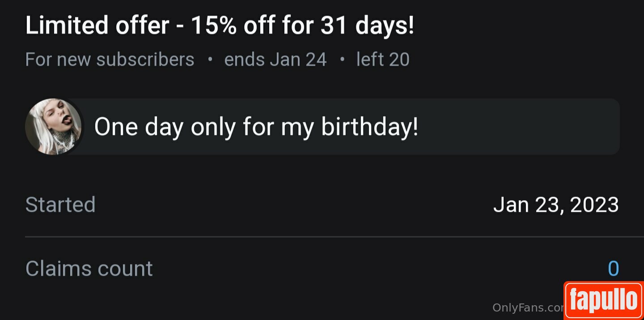The height and width of the screenshot is (320, 644).
Task: Click the "Jan 23, 2023" start date
Action: 556,205
